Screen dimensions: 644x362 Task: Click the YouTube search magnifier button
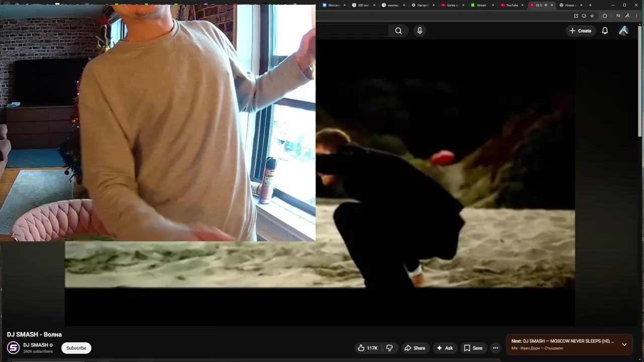pos(398,31)
